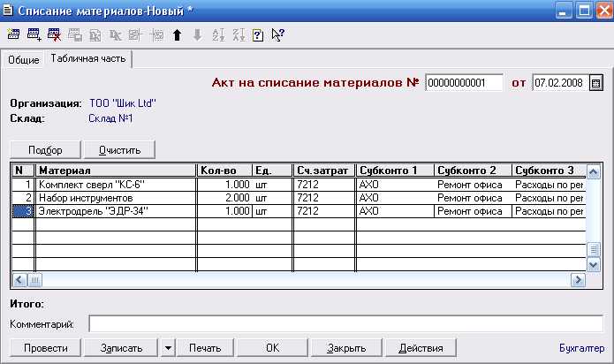
Task: Move row up with black arrow
Action: click(177, 35)
